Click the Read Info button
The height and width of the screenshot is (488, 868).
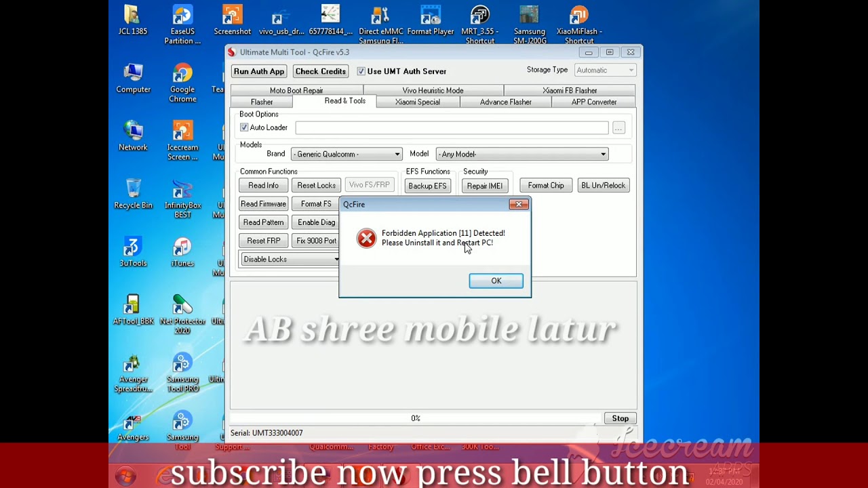[263, 186]
